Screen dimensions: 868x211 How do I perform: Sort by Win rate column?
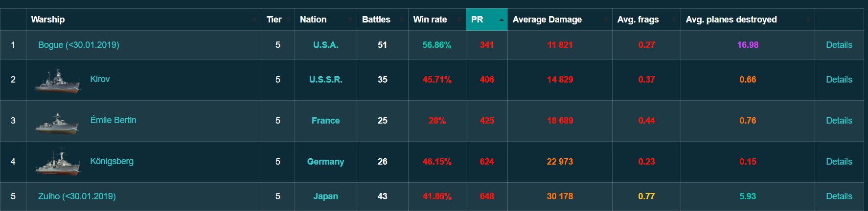coord(430,20)
